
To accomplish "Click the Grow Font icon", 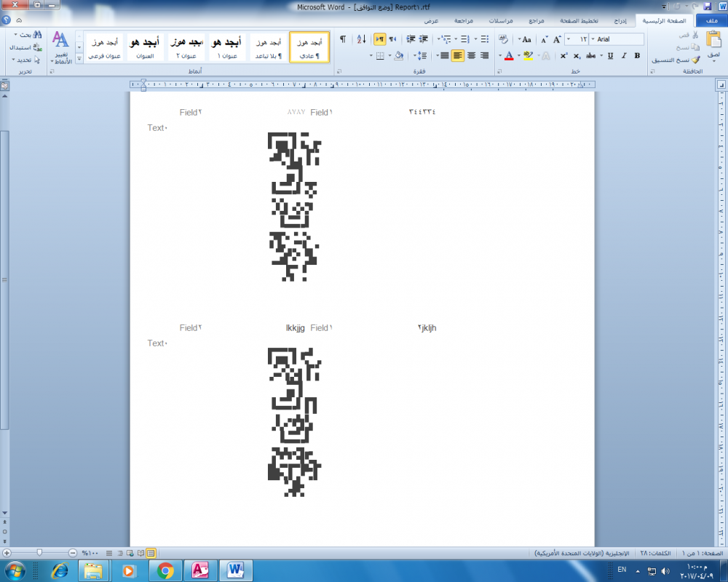I will pos(557,39).
